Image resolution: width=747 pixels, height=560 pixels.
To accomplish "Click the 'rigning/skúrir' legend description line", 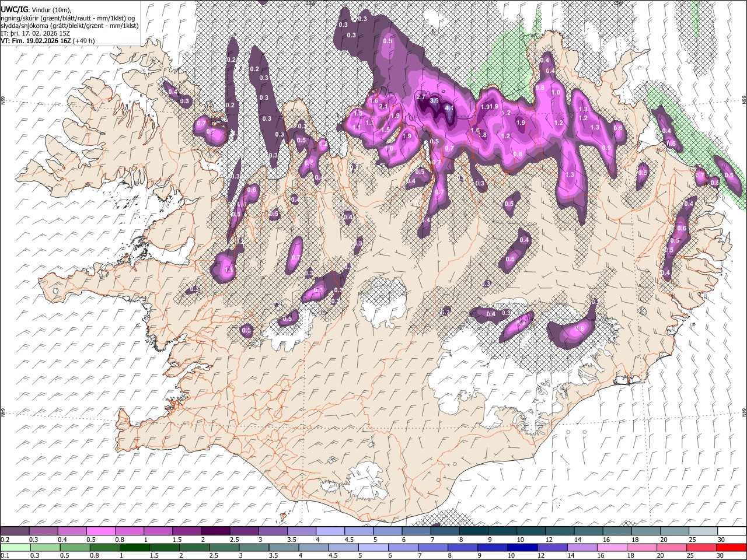I will click(x=68, y=18).
